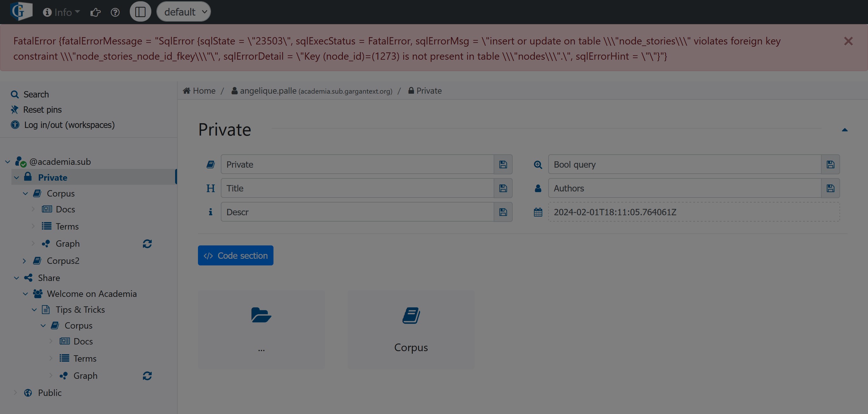Viewport: 868px width, 414px height.
Task: Toggle the sidebar panel button
Action: [140, 12]
